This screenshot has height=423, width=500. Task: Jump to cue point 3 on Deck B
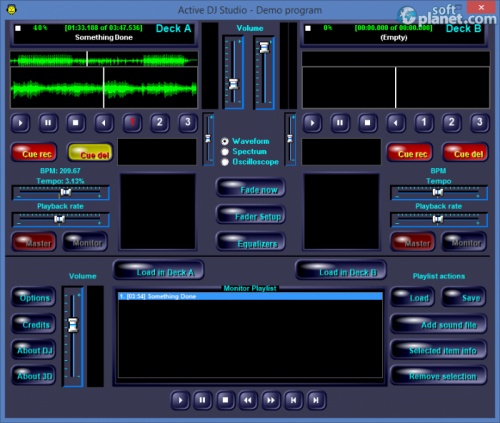click(480, 123)
